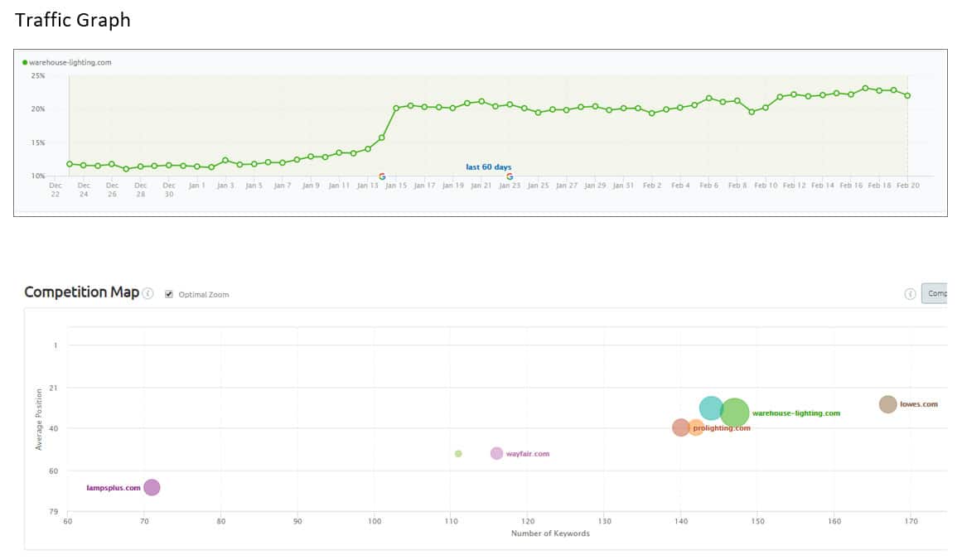Click the info icon next to Comp button

pyautogui.click(x=910, y=294)
